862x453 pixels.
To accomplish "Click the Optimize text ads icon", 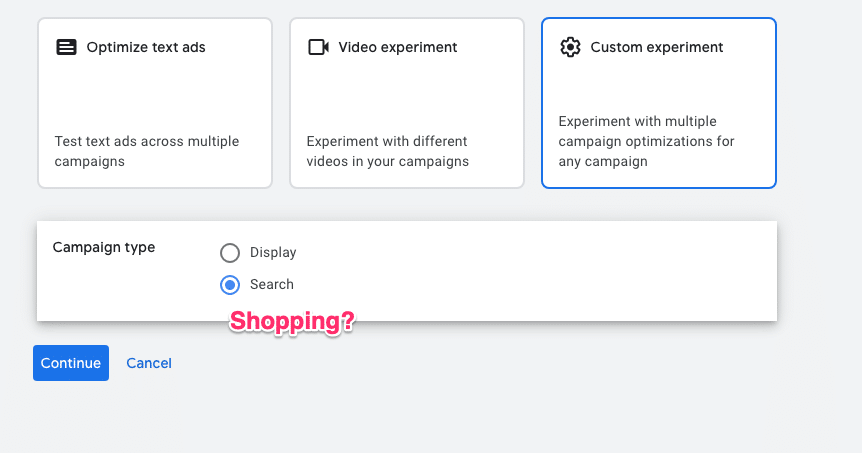I will (x=67, y=47).
